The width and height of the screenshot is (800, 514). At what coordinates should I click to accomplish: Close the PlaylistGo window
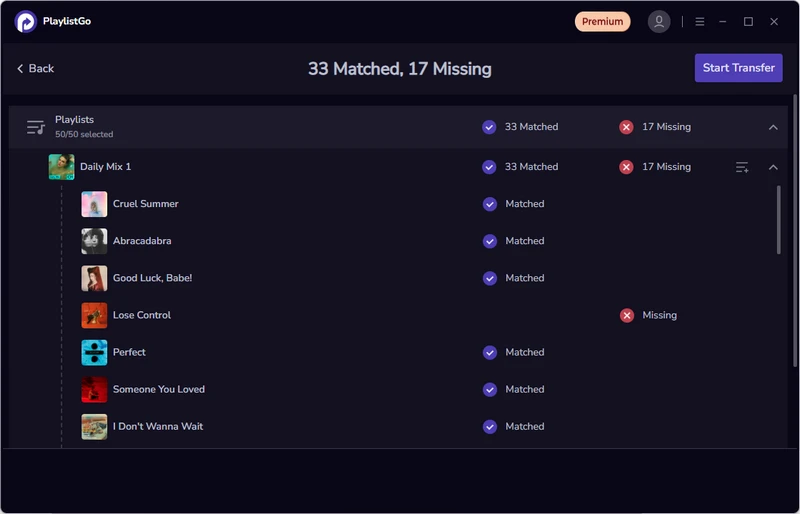click(x=774, y=21)
